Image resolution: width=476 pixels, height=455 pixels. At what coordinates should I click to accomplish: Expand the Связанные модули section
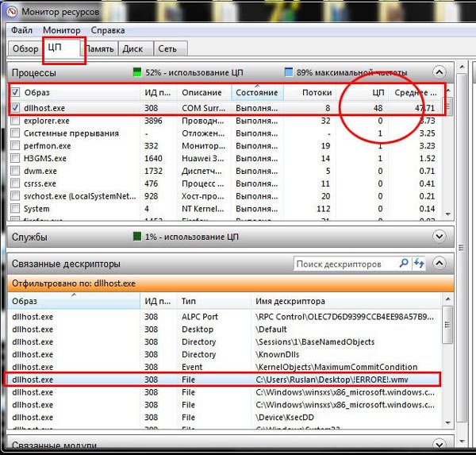point(440,445)
